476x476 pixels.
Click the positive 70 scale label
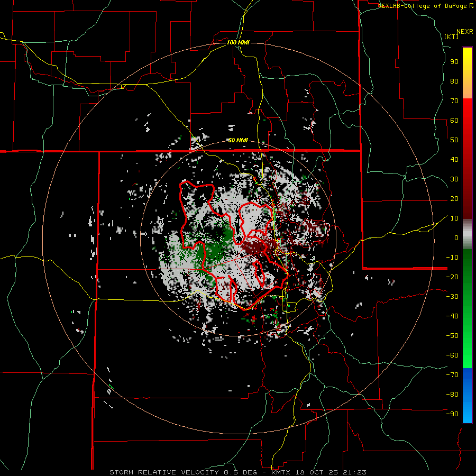pyautogui.click(x=454, y=101)
